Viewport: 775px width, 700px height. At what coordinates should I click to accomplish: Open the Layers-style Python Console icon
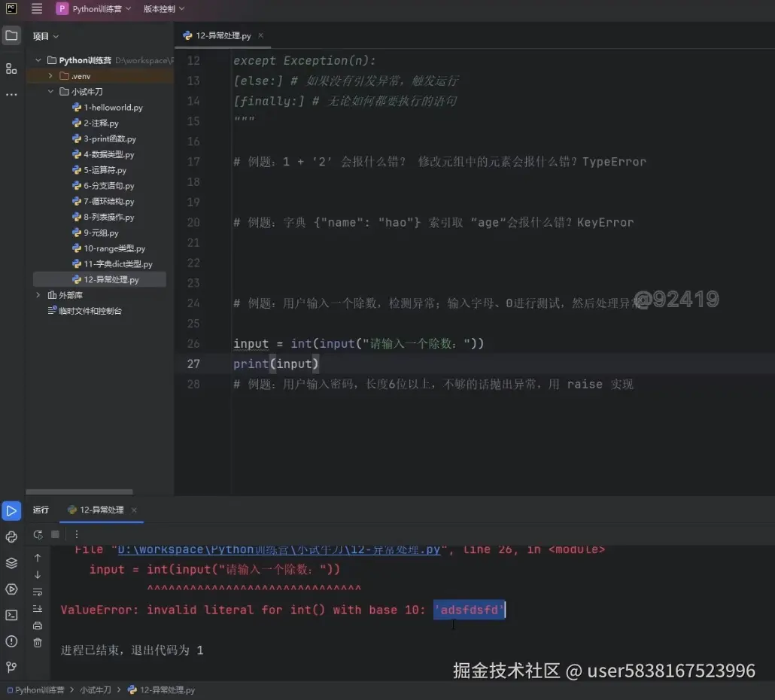[x=11, y=562]
